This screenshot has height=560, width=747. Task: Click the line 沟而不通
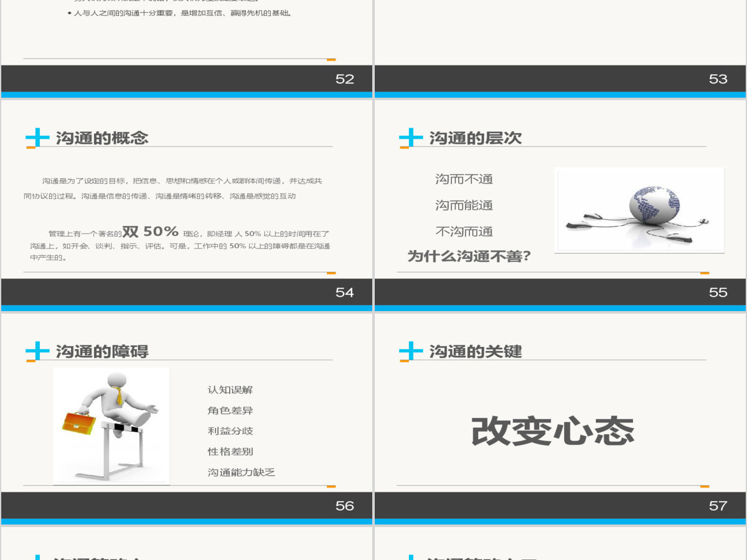(464, 179)
